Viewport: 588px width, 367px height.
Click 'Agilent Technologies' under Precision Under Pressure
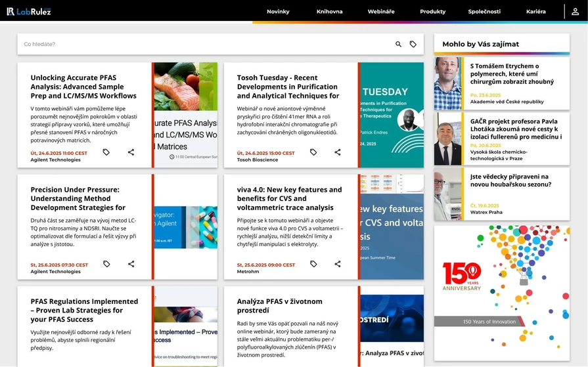[x=55, y=271]
